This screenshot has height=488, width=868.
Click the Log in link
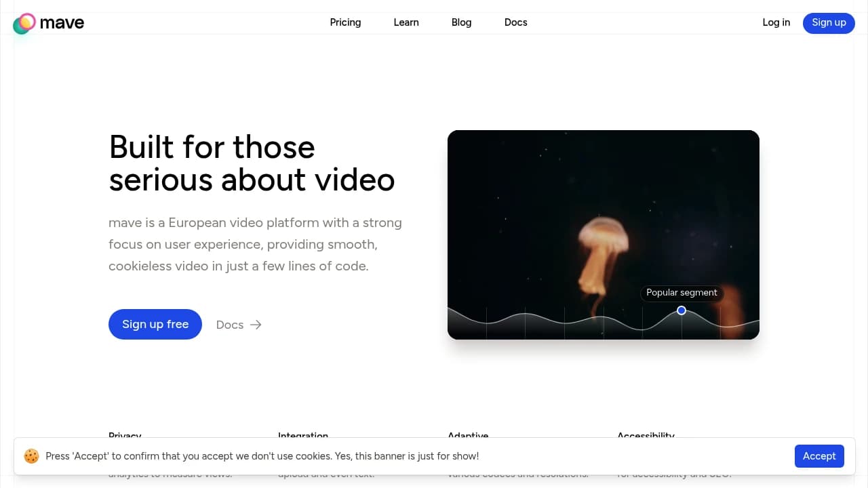[x=776, y=22]
